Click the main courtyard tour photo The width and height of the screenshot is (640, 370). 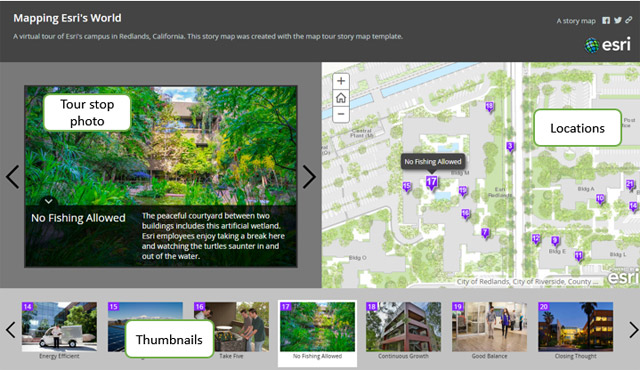(x=161, y=145)
